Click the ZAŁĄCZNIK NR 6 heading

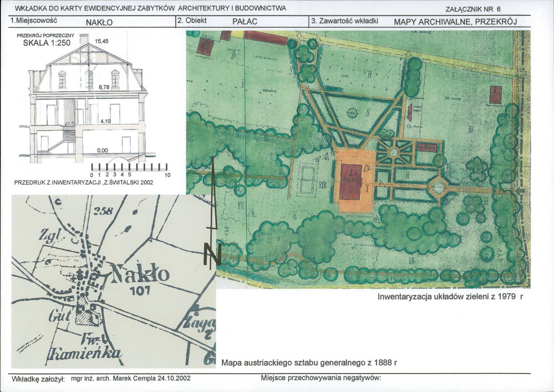[473, 10]
